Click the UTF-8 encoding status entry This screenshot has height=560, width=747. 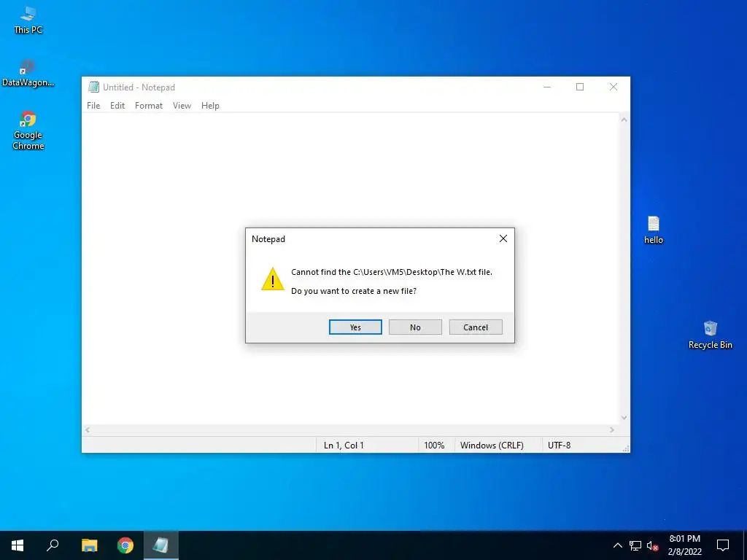[x=559, y=446]
